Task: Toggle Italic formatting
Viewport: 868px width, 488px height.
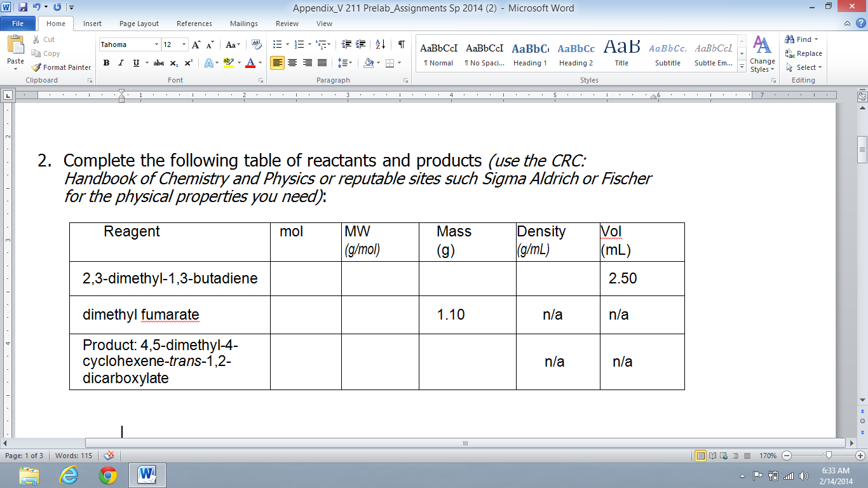Action: pos(121,63)
